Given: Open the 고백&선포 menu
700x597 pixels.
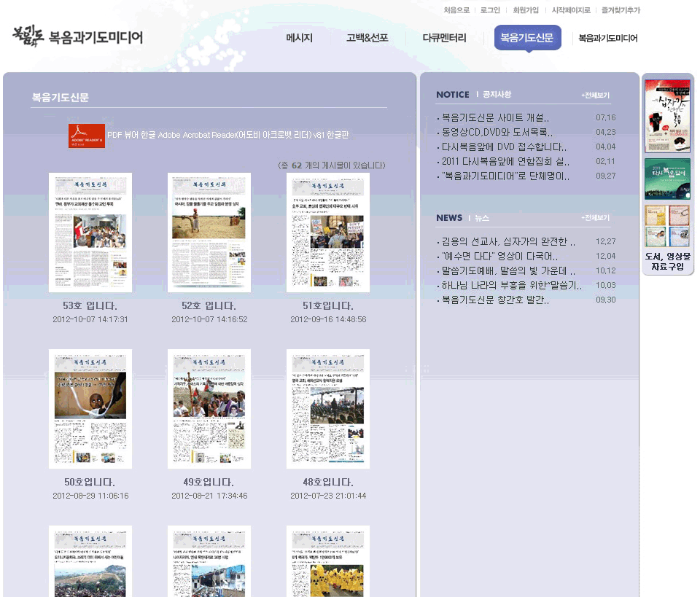Looking at the screenshot, I should click(367, 38).
